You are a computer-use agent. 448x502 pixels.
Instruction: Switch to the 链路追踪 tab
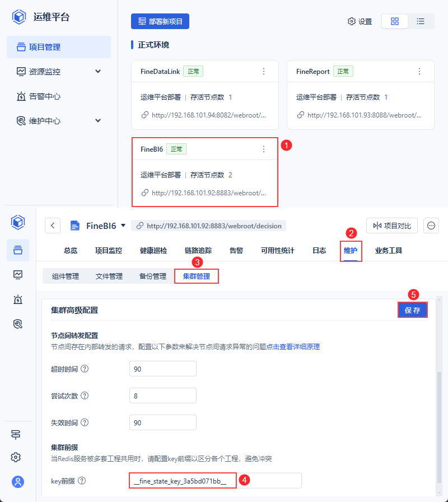198,251
